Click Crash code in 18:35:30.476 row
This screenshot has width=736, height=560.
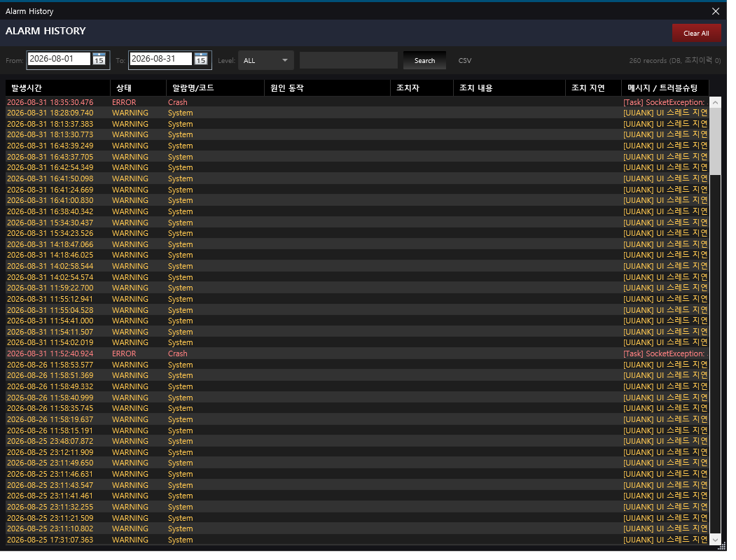click(x=177, y=102)
